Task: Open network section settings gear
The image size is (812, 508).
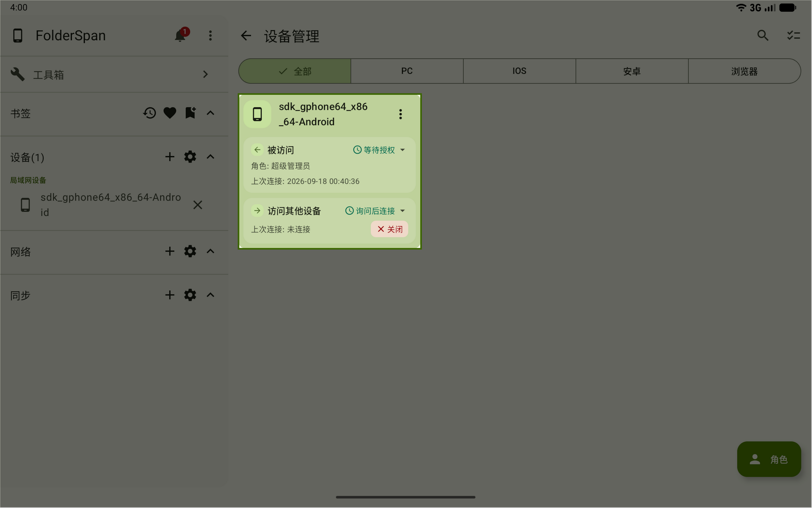Action: click(x=190, y=251)
